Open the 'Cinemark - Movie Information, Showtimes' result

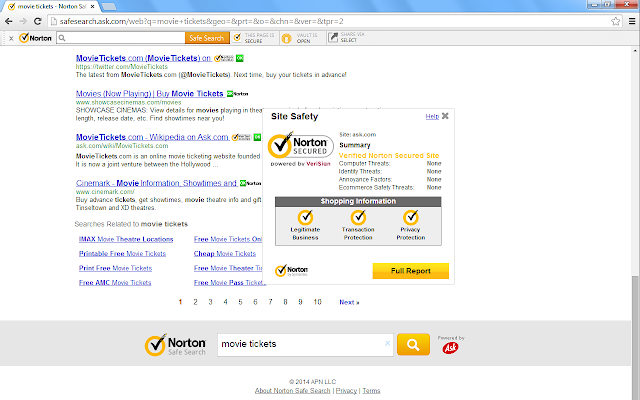156,183
